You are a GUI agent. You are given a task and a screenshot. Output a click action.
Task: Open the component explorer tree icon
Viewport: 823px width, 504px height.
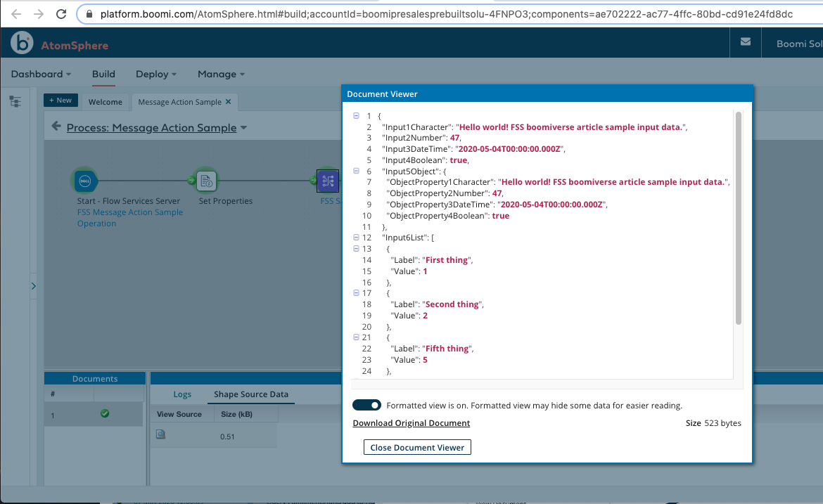tap(15, 101)
